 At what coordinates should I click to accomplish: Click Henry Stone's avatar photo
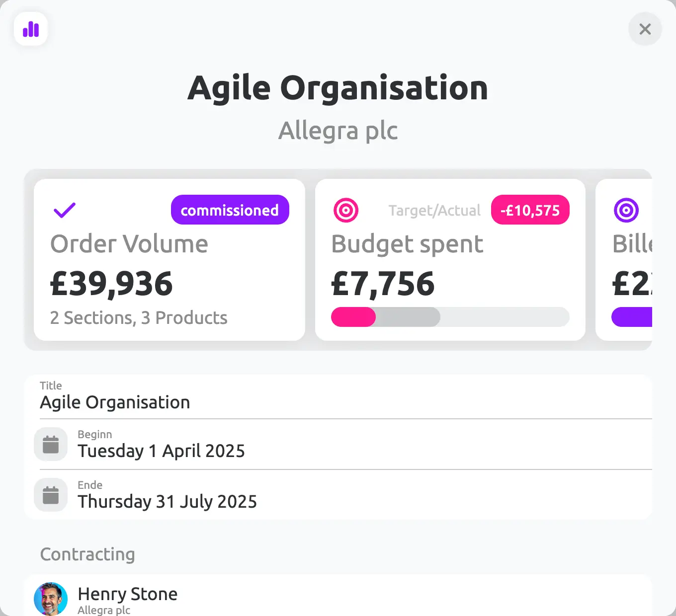[51, 599]
